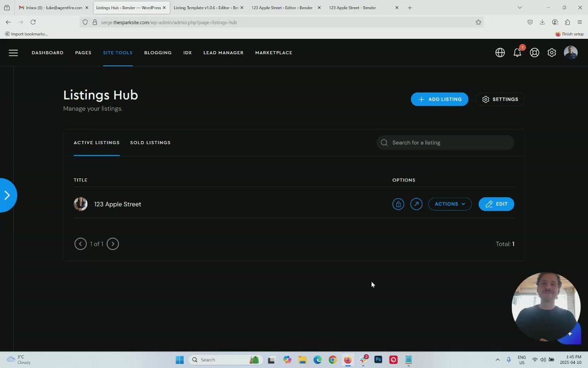Open the ACTIONS dropdown for 123 Apple Street
The image size is (588, 368).
click(450, 204)
